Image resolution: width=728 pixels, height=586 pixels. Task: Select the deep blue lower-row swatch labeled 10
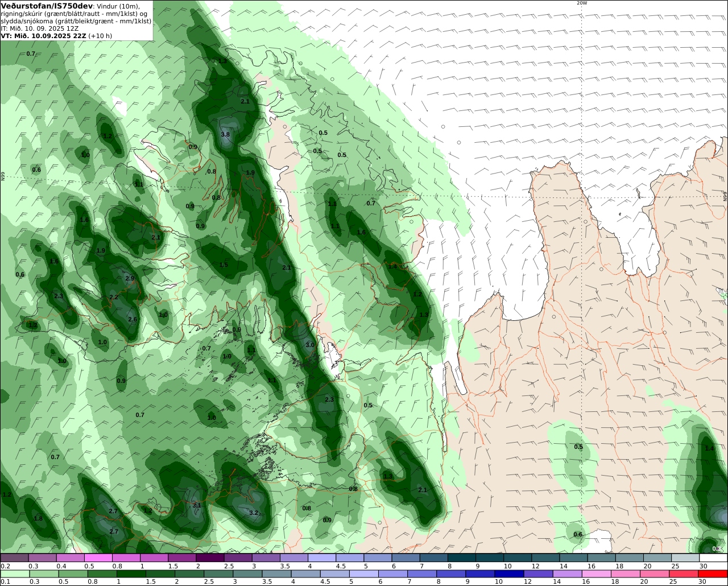tap(509, 573)
